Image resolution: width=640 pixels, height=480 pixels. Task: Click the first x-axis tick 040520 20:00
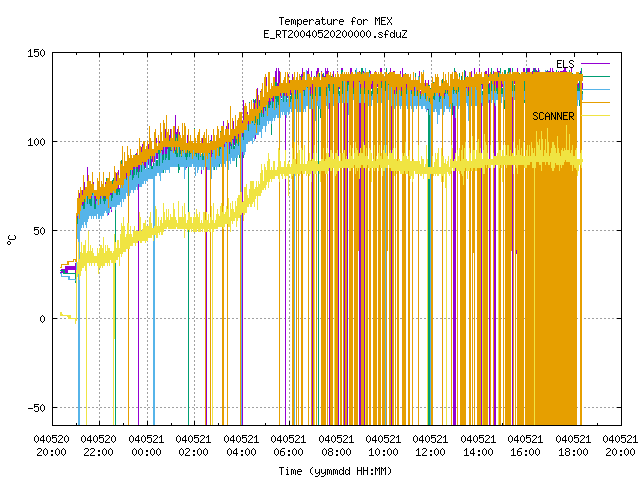point(51,446)
